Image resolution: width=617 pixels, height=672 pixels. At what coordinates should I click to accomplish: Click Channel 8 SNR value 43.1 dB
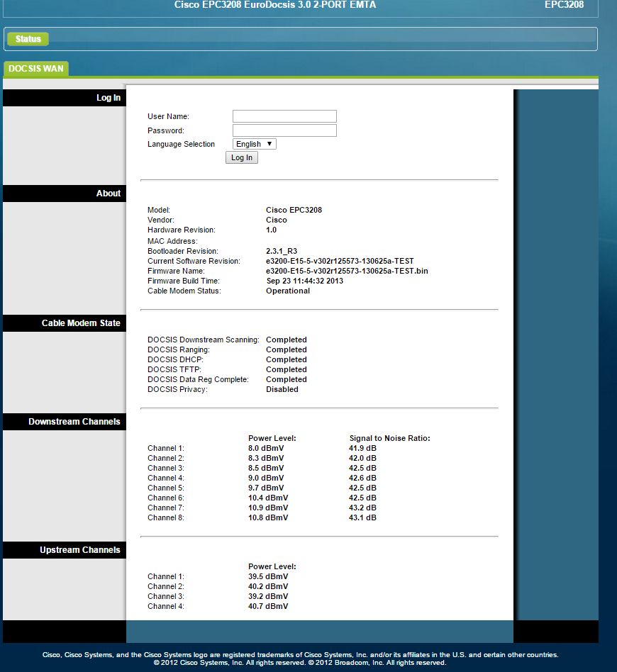362,517
